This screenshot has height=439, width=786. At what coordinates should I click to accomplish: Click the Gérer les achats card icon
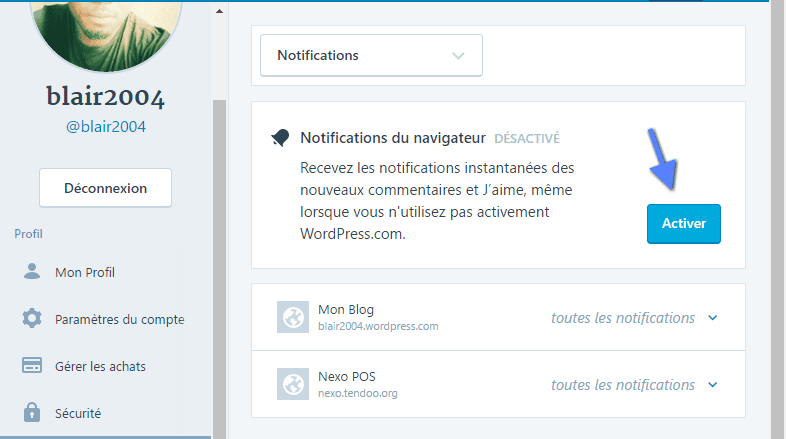[x=32, y=365]
